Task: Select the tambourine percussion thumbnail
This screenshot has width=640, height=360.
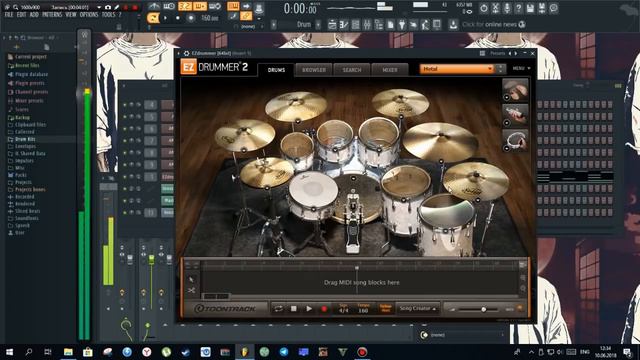Action: coord(515,140)
